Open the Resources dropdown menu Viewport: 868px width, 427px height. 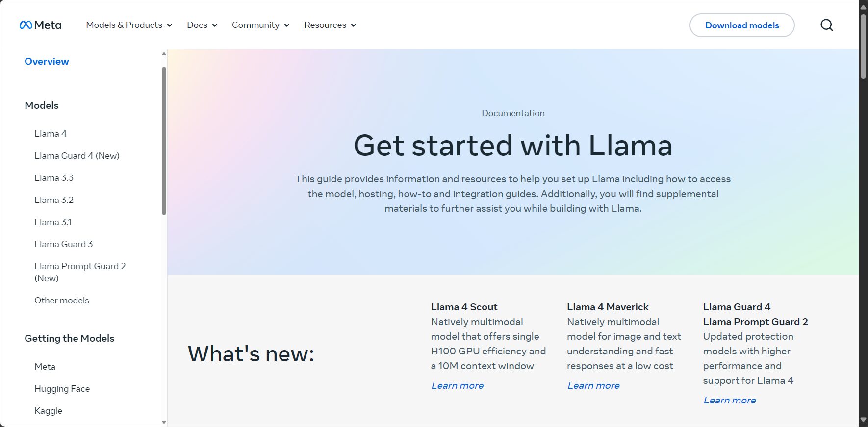tap(330, 25)
